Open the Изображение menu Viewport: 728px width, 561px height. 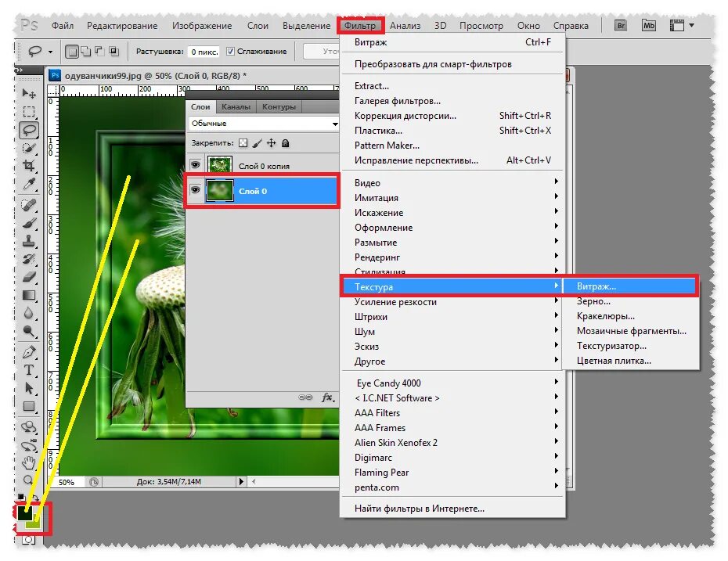[202, 26]
